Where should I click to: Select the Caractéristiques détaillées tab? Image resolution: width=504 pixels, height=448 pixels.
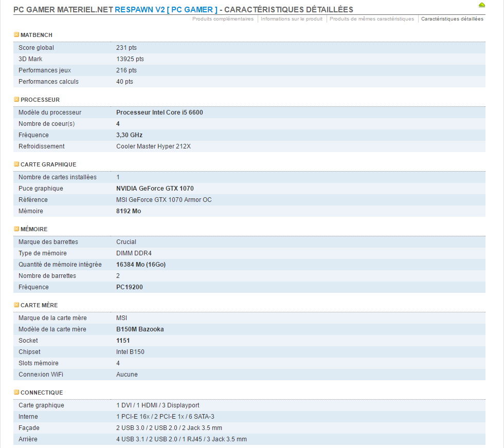452,19
